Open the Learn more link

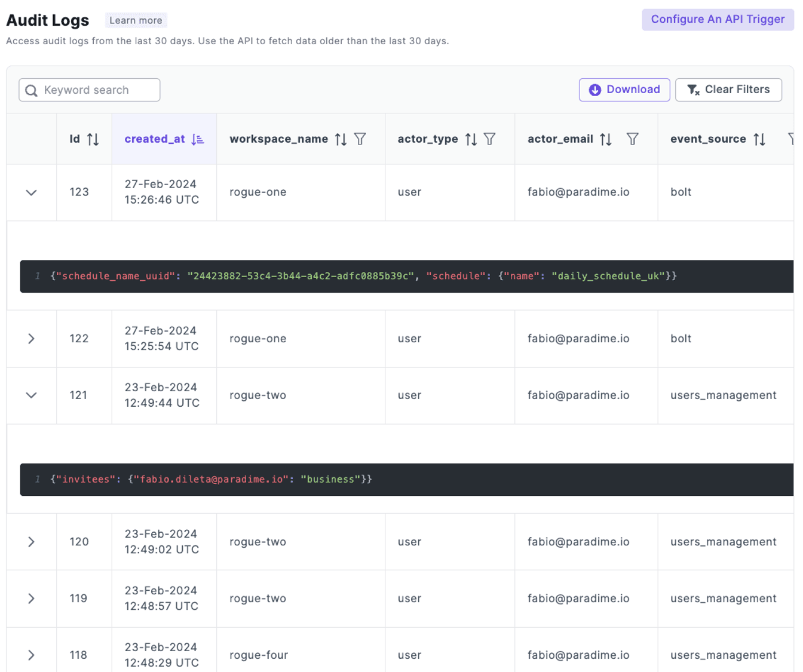[136, 20]
